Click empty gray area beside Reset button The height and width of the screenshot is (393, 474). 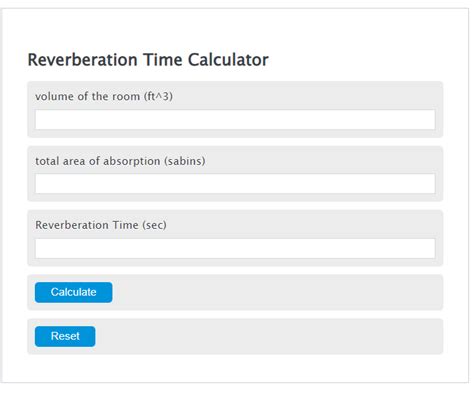268,336
